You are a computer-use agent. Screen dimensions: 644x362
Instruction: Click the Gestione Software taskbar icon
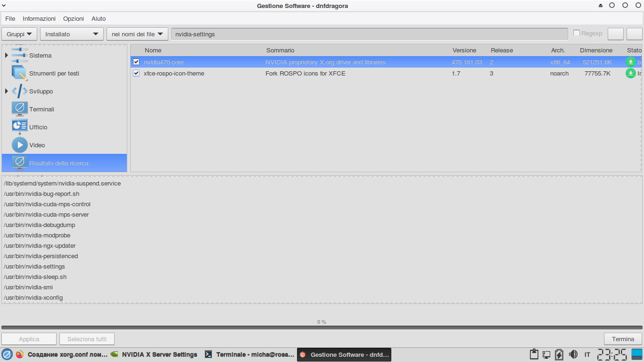303,354
